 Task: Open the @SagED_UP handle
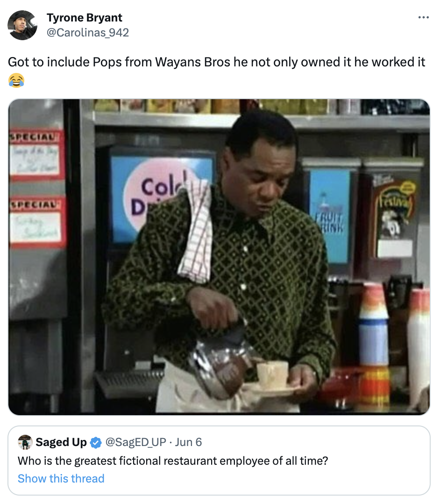click(x=135, y=442)
